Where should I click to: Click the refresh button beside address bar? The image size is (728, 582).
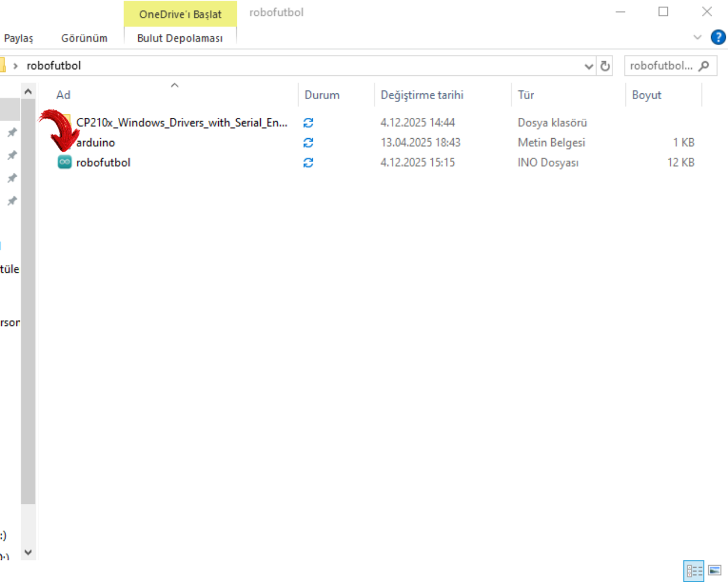click(605, 66)
